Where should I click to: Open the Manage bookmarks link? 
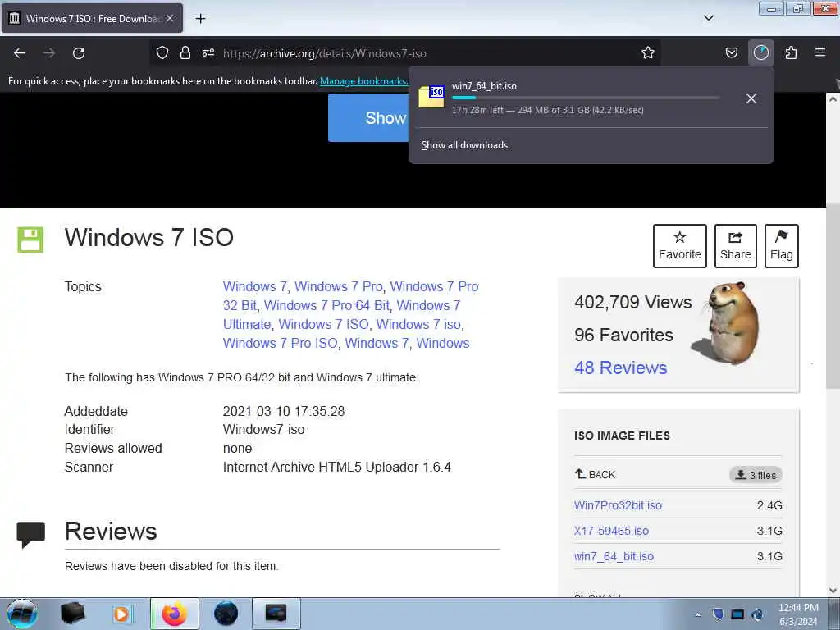click(363, 81)
